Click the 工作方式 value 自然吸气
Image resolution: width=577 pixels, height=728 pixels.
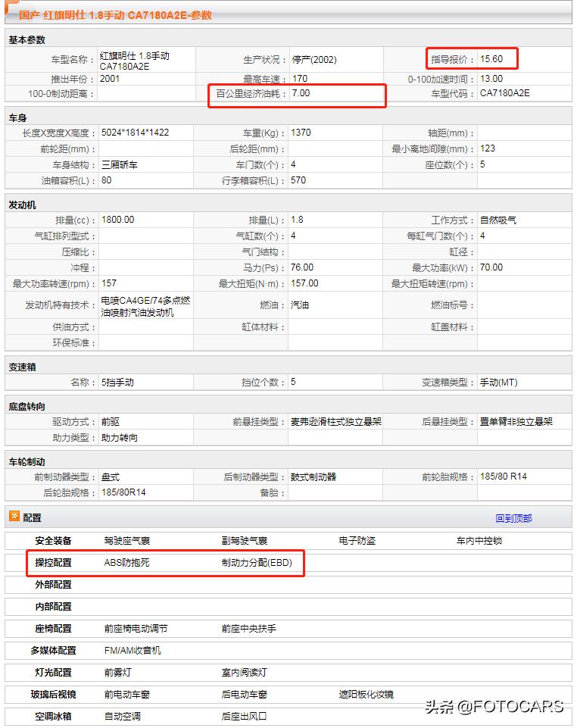(x=498, y=220)
